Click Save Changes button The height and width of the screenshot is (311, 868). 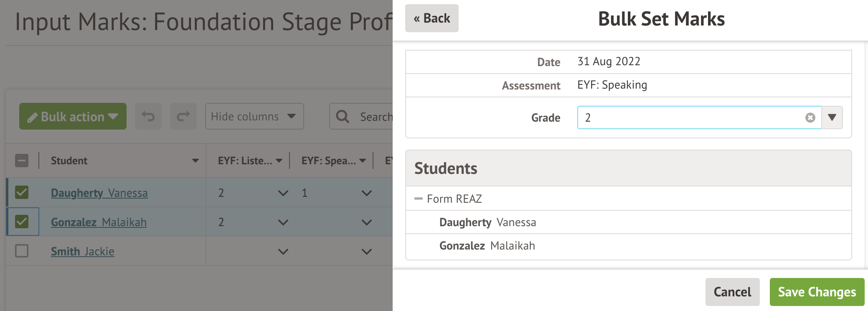pos(817,292)
